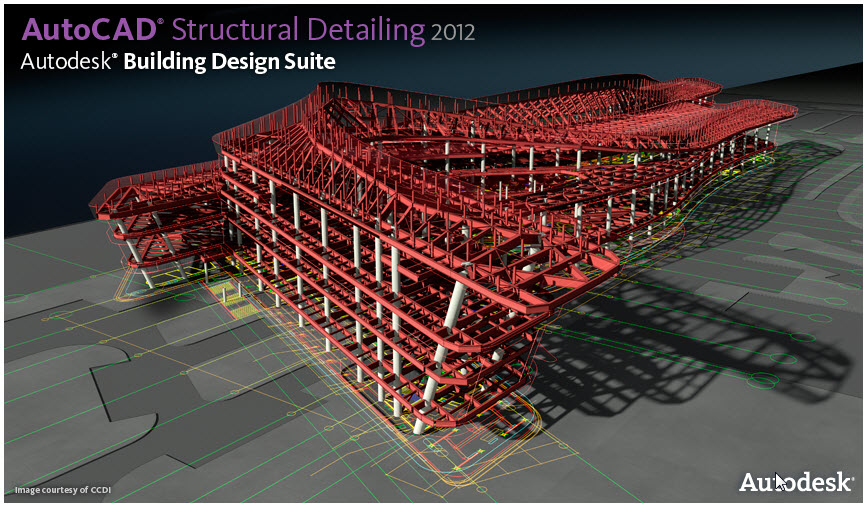Click the red structural building render
This screenshot has width=868, height=507.
tap(443, 255)
